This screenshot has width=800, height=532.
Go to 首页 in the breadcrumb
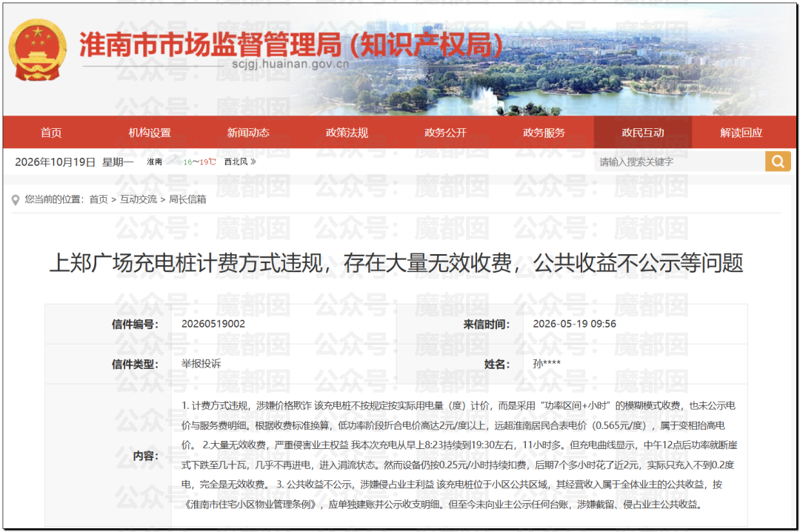click(x=99, y=199)
